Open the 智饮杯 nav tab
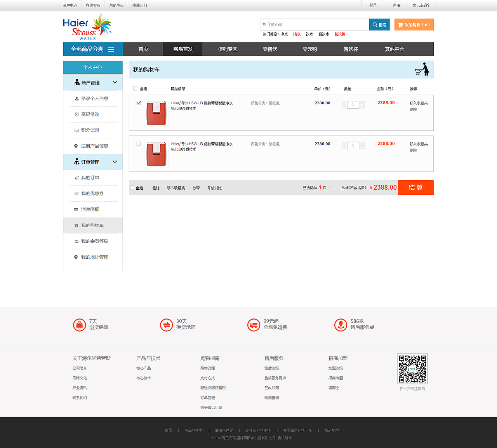Viewport: 497px width, 448px height. (x=351, y=49)
